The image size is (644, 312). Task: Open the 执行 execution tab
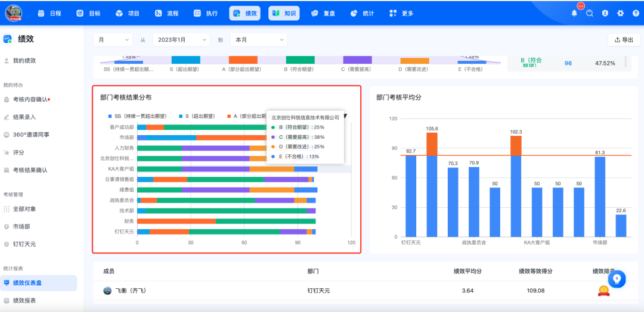coord(206,13)
